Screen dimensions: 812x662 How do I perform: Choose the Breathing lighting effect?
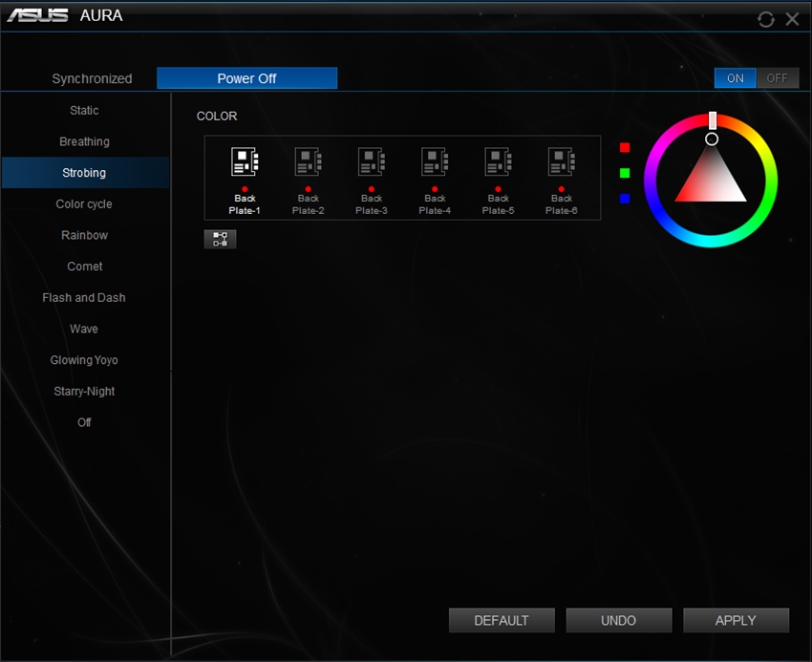coord(84,141)
